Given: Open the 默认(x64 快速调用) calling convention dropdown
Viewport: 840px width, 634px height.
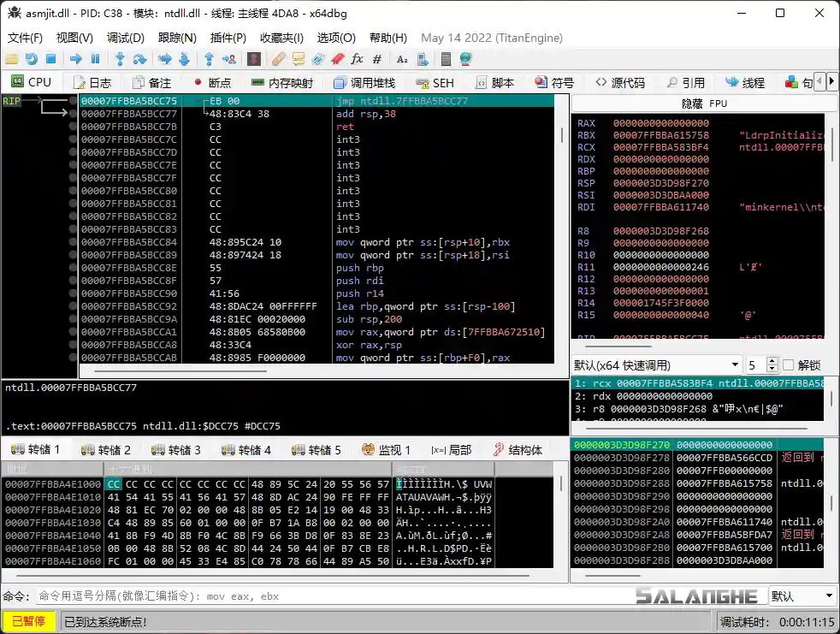Looking at the screenshot, I should [654, 364].
